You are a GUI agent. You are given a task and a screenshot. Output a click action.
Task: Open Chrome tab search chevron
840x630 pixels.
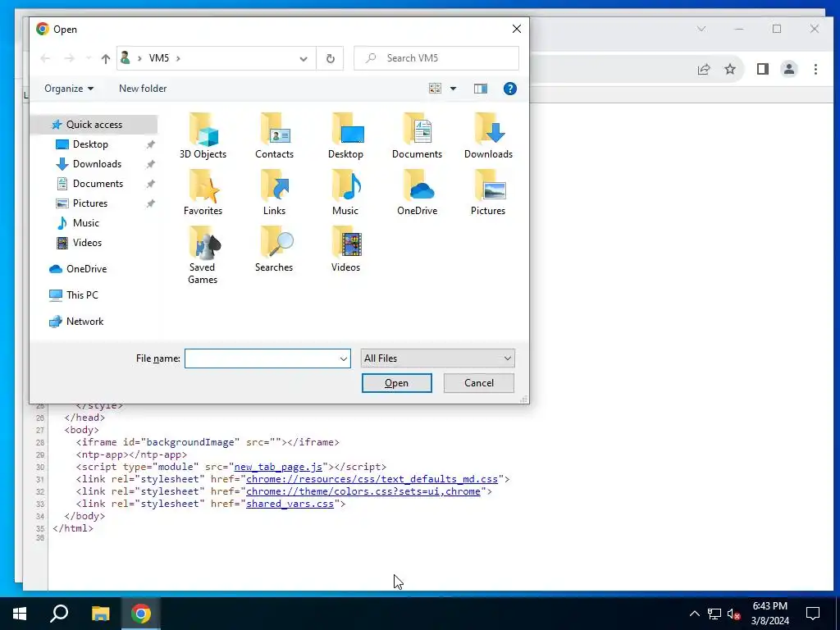coord(701,29)
